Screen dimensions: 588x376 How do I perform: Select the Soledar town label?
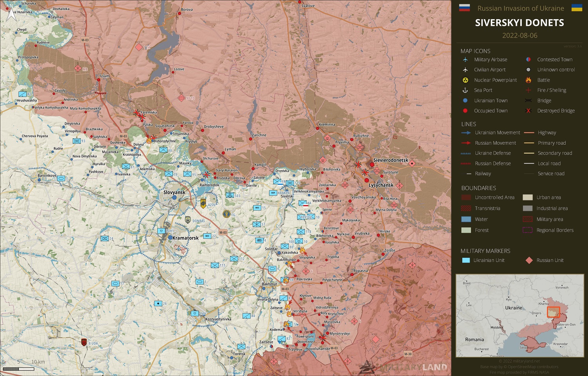271,249
